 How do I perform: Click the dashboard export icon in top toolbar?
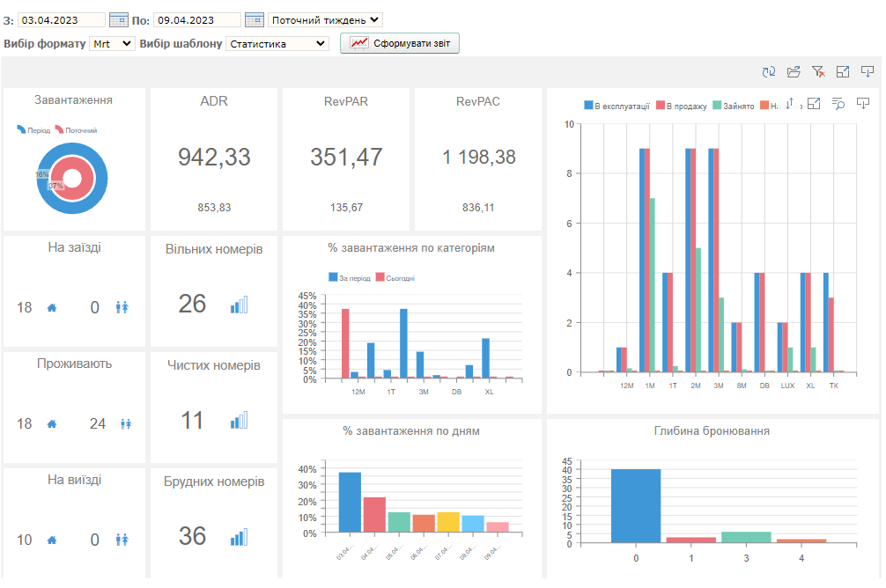tap(868, 72)
